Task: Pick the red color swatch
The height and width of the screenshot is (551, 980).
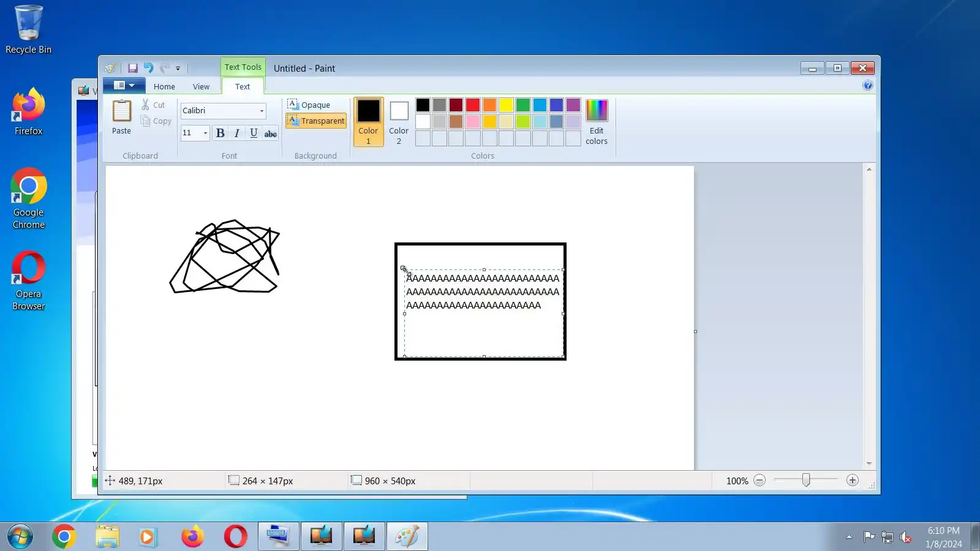Action: (473, 105)
